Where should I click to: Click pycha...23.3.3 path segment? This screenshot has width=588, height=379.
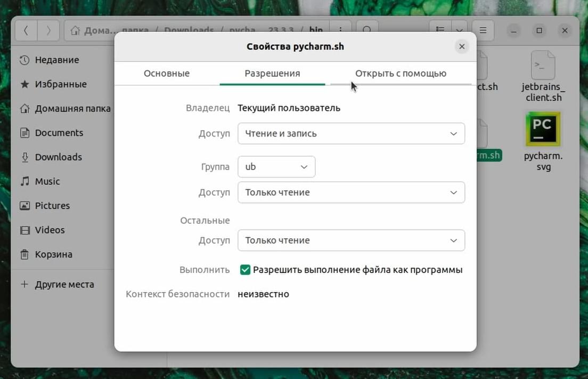[x=262, y=30]
